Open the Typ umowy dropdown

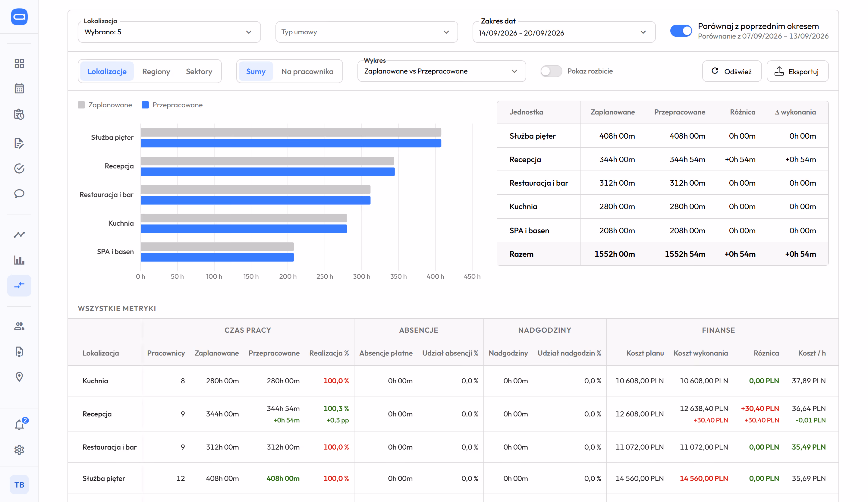tap(366, 32)
